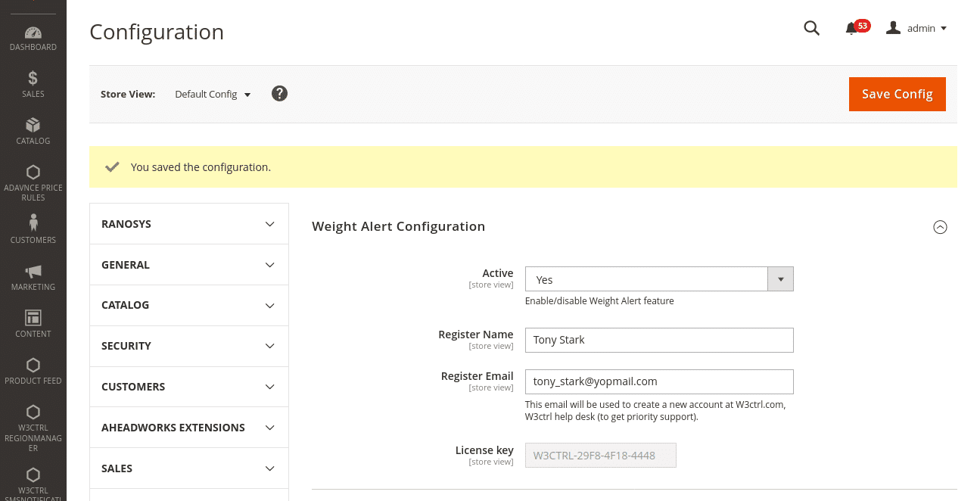Open the admin search magnifier
The width and height of the screenshot is (980, 501).
[x=811, y=28]
